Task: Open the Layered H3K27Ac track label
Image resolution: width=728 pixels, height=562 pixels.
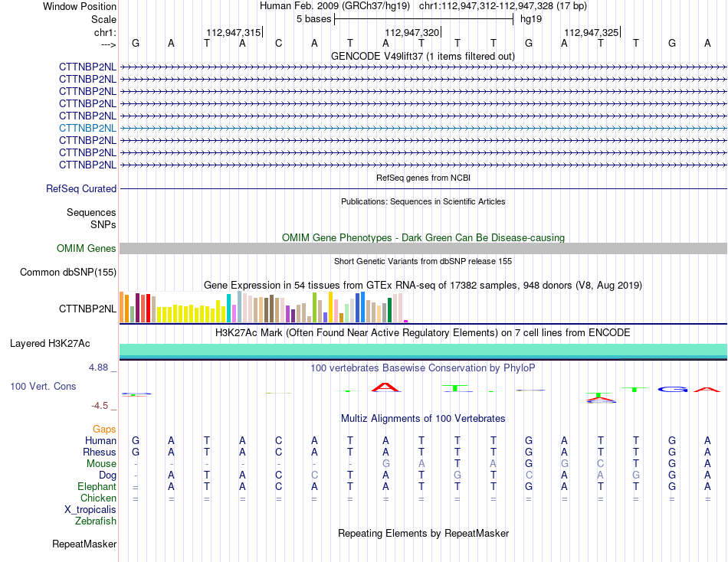Action: 50,344
